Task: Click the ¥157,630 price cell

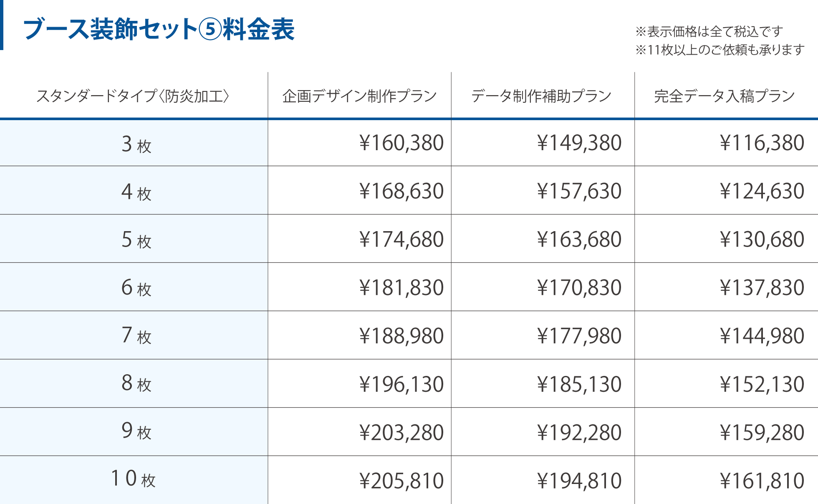Action: 579,191
